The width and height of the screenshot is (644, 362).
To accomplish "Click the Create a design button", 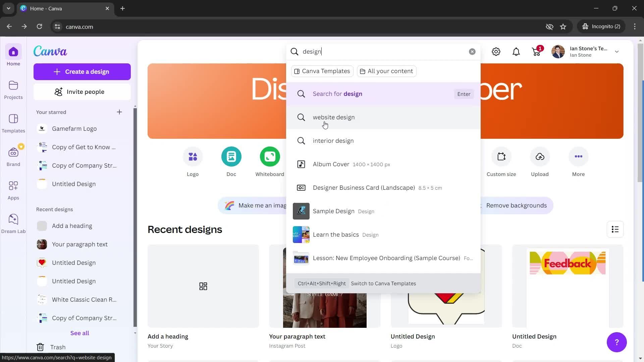I will 82,72.
